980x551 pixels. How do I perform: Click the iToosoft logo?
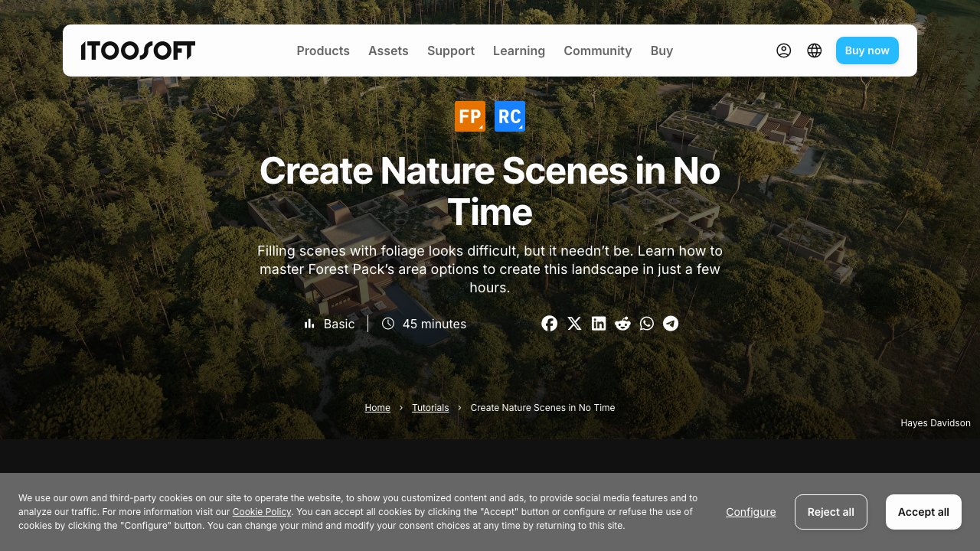click(138, 51)
